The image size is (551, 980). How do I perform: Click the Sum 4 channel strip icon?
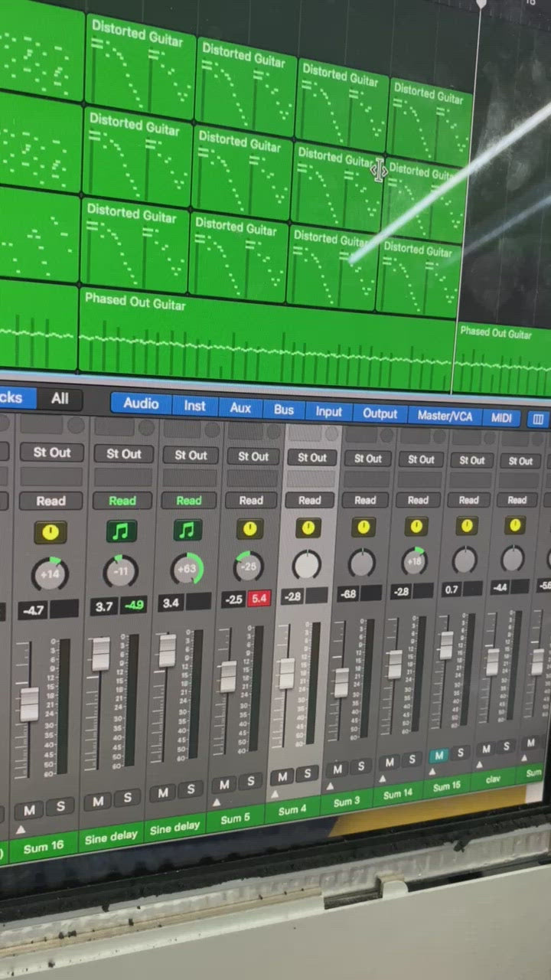pos(308,528)
